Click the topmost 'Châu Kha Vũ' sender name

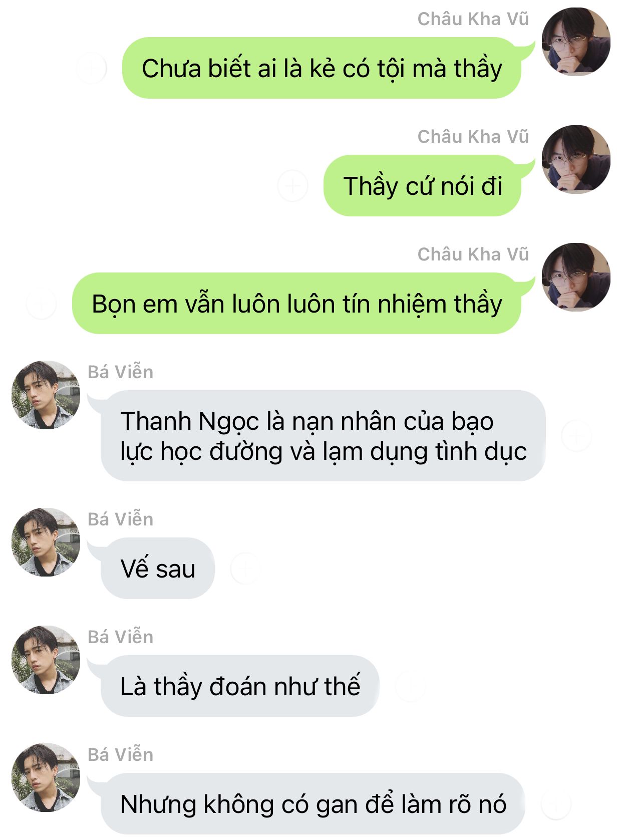click(473, 19)
